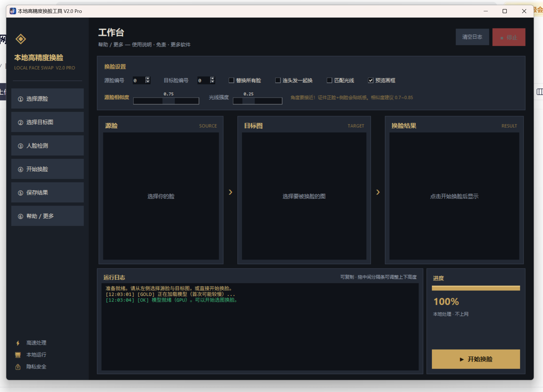Viewport: 543px width, 392px height.
Task: Close the face swap tool window
Action: point(524,11)
